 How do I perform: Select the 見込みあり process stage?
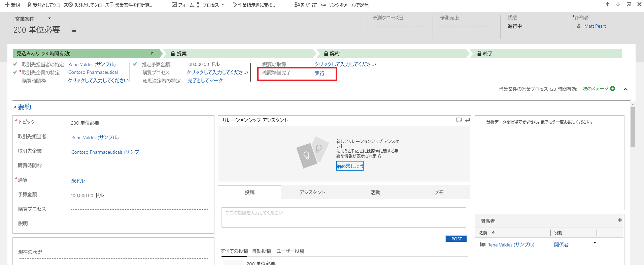88,53
